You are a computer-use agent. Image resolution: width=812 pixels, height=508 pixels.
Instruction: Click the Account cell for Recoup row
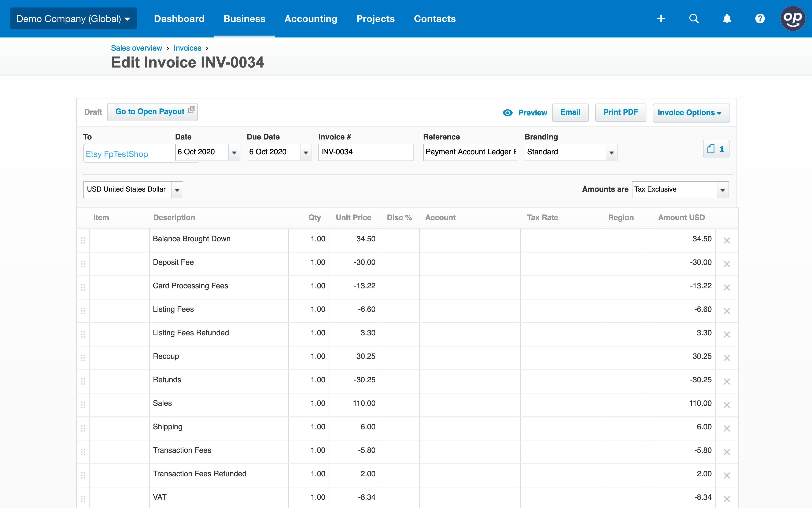(470, 358)
